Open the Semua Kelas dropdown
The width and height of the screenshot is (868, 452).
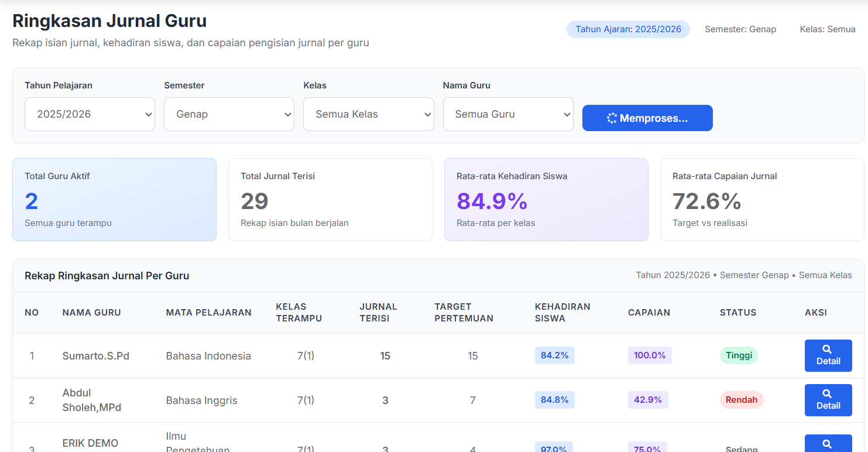tap(368, 114)
